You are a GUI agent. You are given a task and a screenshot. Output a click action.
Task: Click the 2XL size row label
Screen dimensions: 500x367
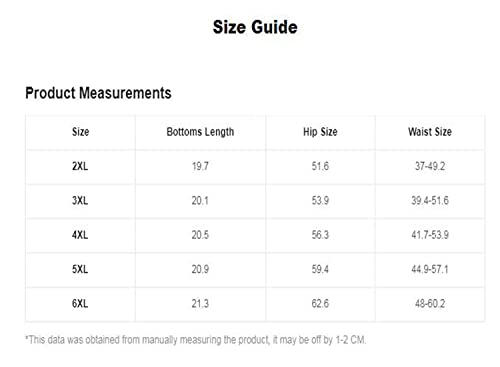(80, 166)
